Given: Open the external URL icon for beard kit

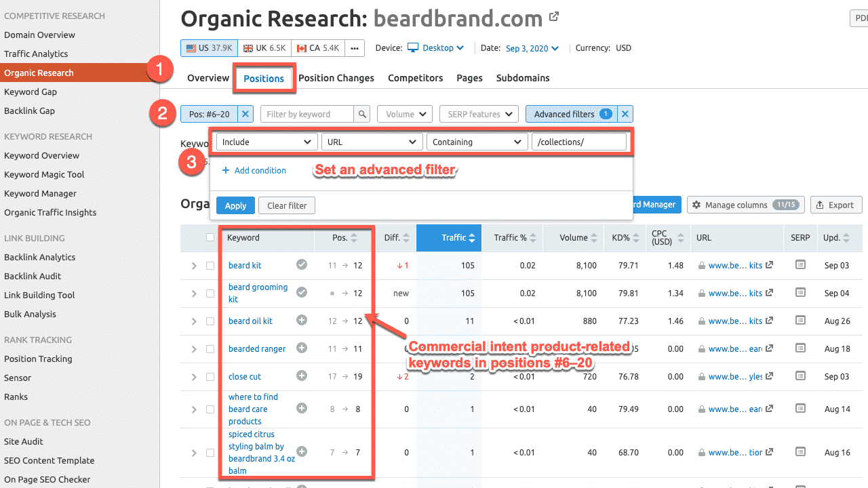Looking at the screenshot, I should tap(769, 266).
